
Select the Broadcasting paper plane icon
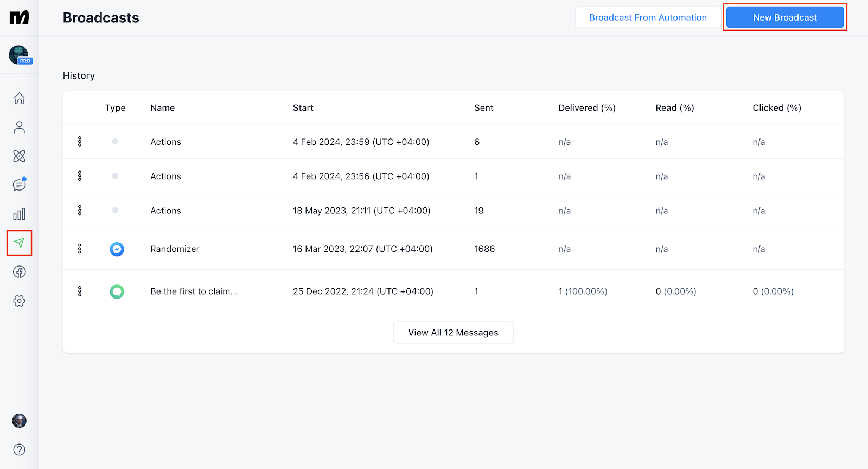click(19, 243)
